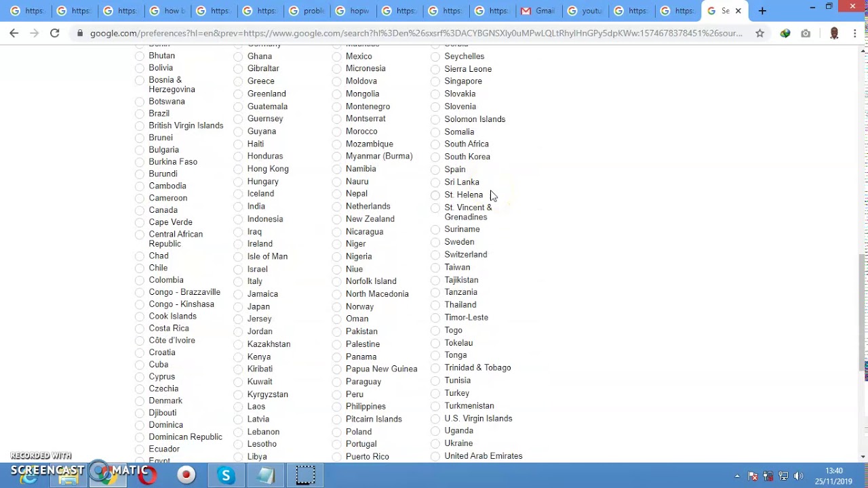The width and height of the screenshot is (868, 488).
Task: View site info via the padlock icon
Action: pyautogui.click(x=81, y=33)
